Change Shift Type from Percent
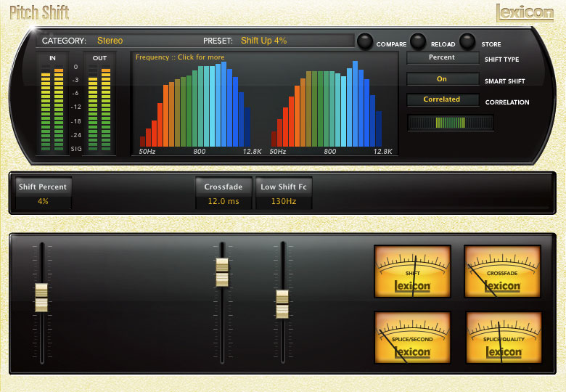566x392 pixels. click(x=443, y=58)
